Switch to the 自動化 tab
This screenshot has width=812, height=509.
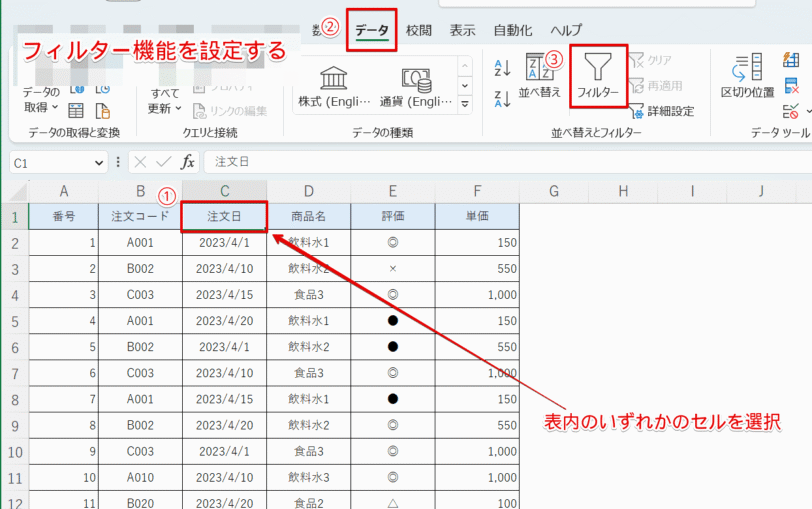pos(513,30)
